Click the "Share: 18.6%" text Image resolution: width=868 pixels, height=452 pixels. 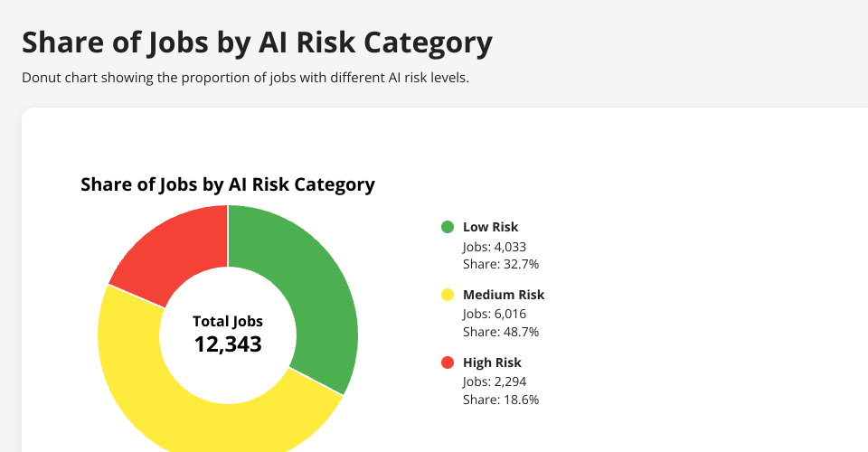501,400
